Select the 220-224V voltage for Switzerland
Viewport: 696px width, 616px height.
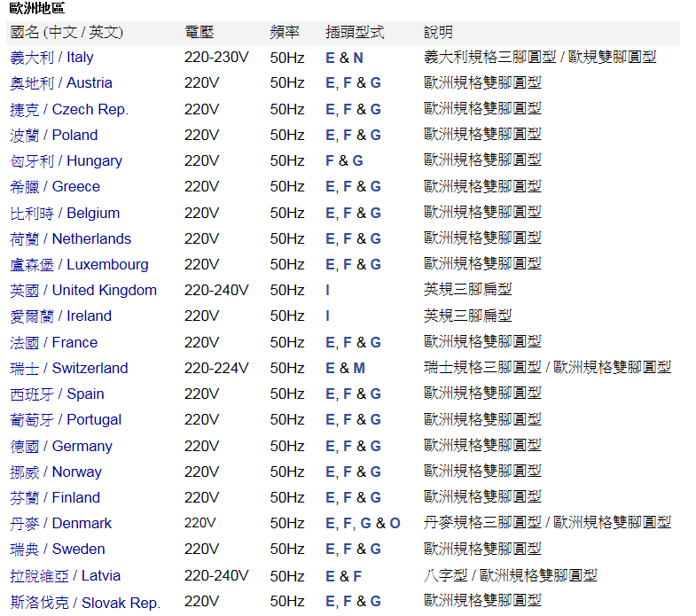(216, 369)
